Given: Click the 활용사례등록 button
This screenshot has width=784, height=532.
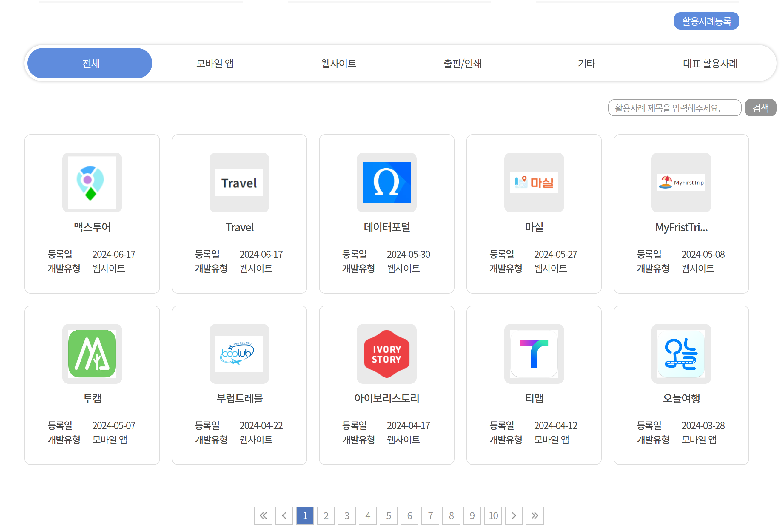Looking at the screenshot, I should pos(706,21).
